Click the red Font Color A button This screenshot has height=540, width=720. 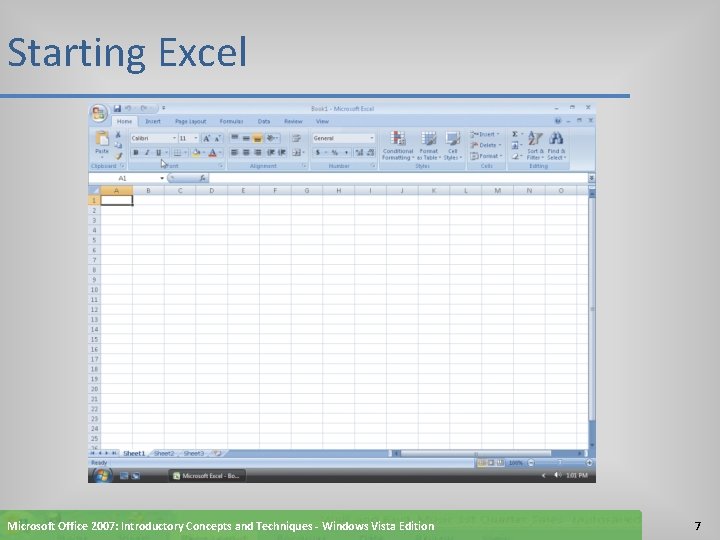click(212, 152)
